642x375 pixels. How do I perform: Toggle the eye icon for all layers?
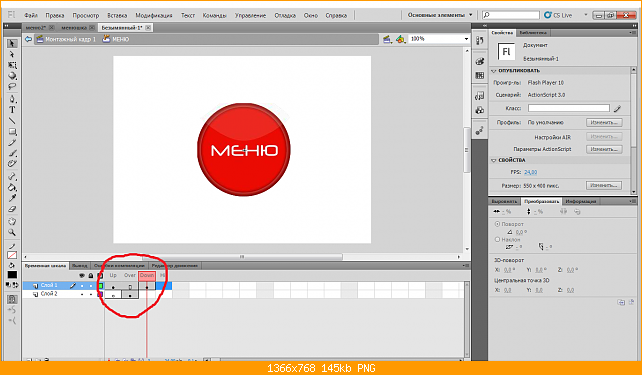point(82,276)
